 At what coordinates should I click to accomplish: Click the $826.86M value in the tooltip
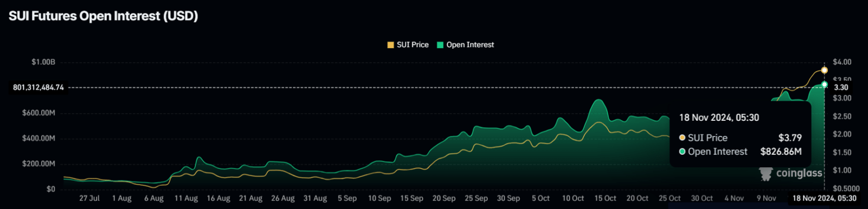[x=781, y=152]
